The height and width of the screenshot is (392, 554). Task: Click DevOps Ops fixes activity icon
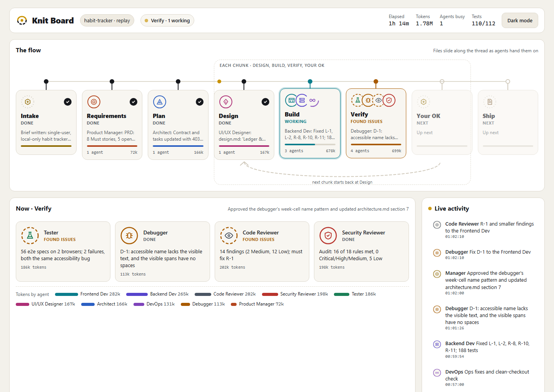[x=437, y=373]
